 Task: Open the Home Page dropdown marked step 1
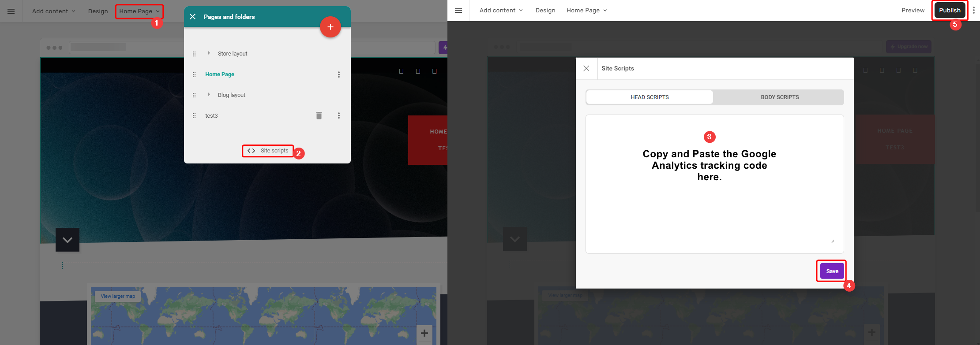coord(139,11)
